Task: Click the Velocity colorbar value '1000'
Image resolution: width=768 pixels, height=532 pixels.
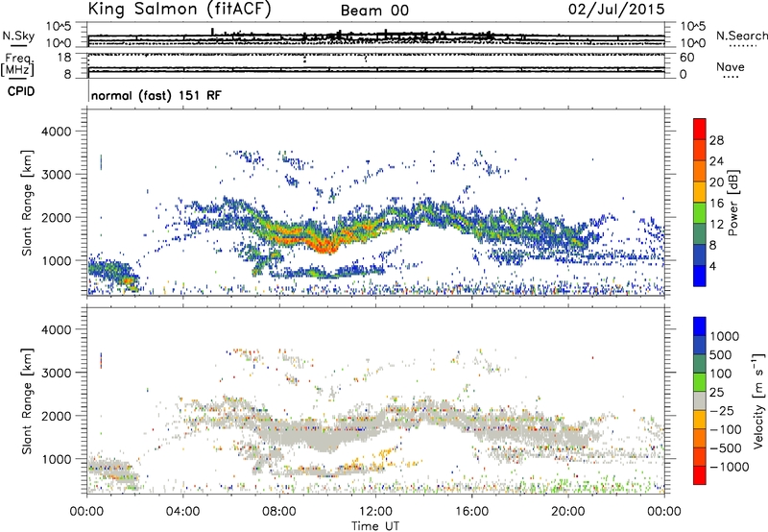Action: click(x=724, y=336)
